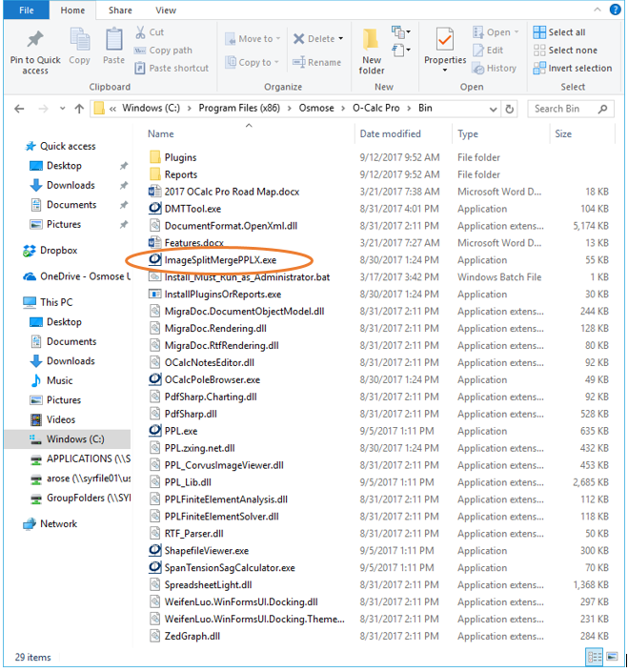Viewport: 628px width, 672px height.
Task: Expand the Delete dropdown arrow
Action: pos(341,38)
